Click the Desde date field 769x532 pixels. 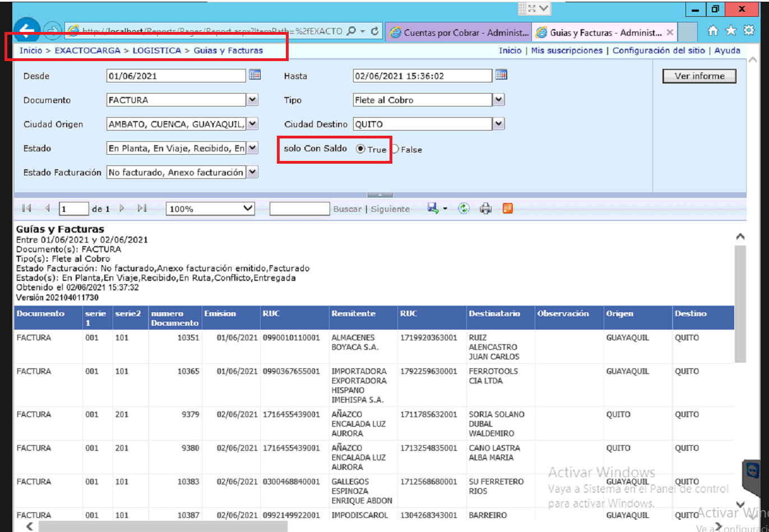tap(176, 76)
